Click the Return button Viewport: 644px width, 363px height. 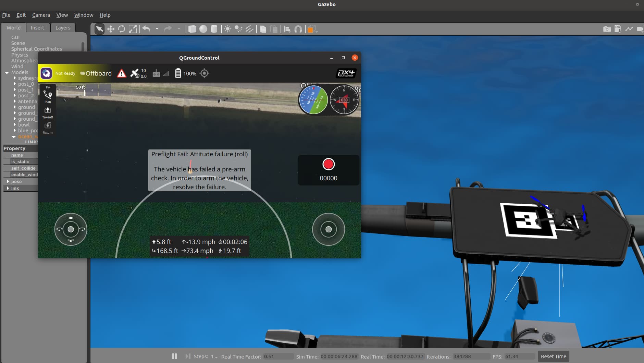pyautogui.click(x=48, y=128)
